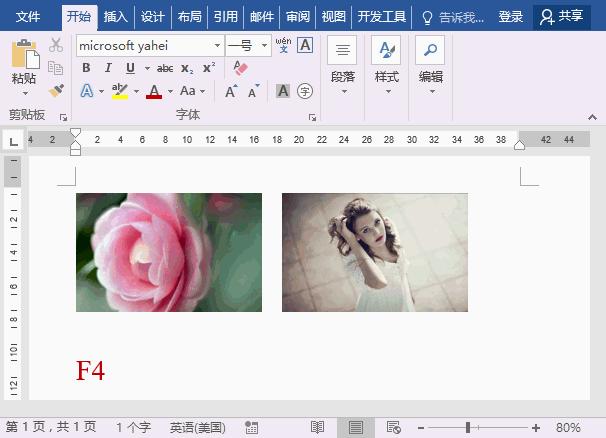Click the enclosed character icon

pos(305,91)
